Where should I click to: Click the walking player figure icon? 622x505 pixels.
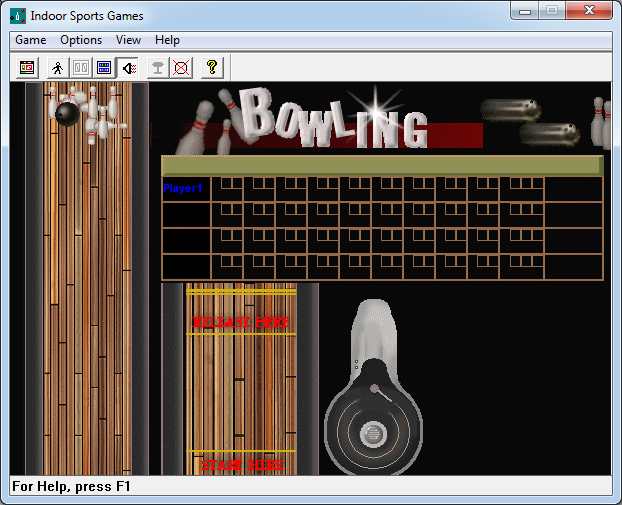click(x=57, y=67)
